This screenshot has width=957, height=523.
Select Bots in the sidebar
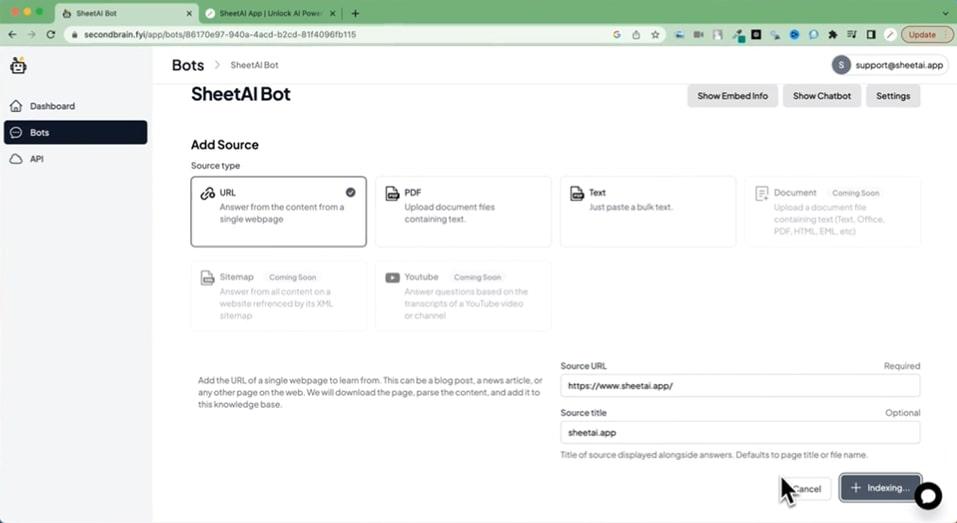coord(75,132)
